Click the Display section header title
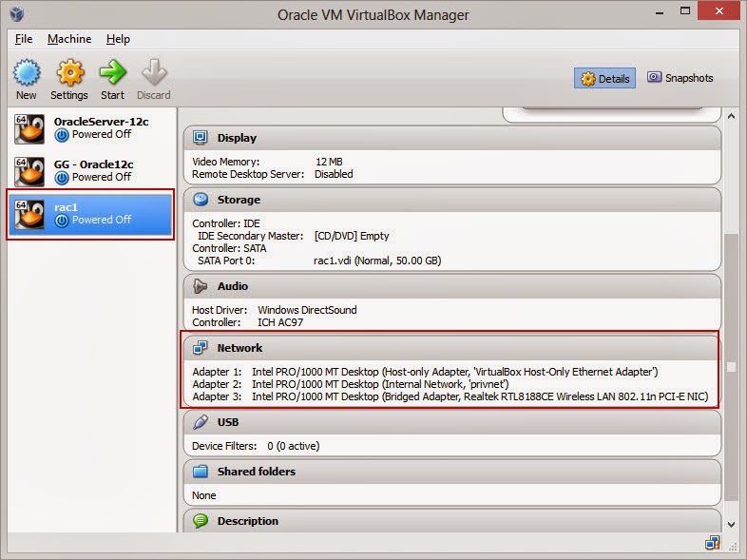This screenshot has width=747, height=560. point(237,138)
